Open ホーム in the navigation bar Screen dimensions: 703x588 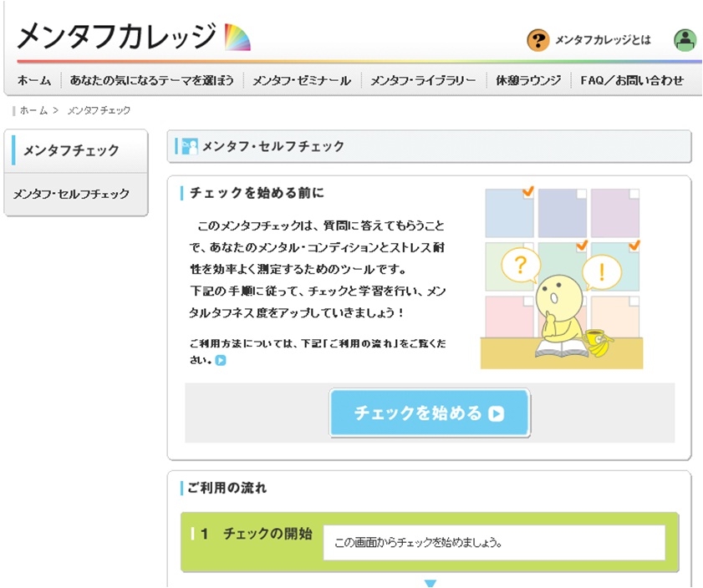(34, 81)
